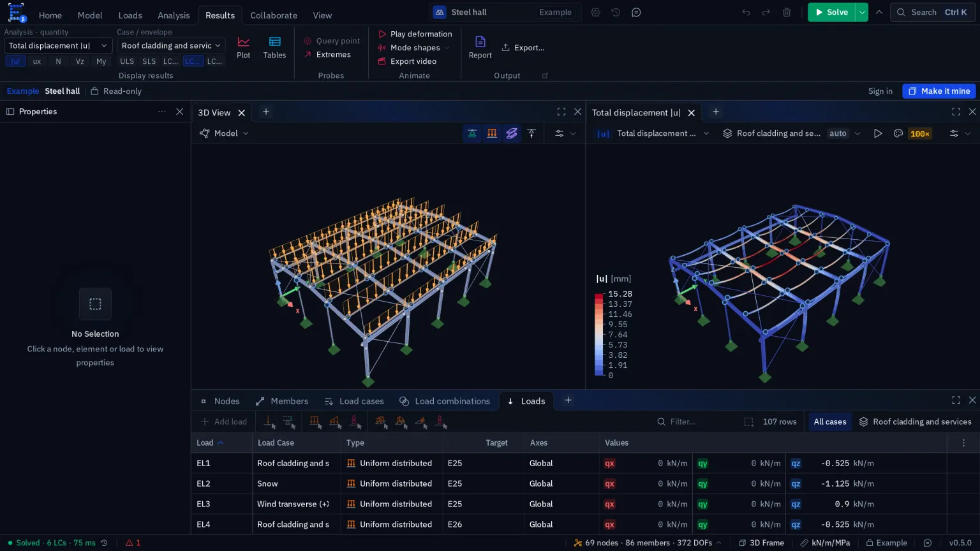Viewport: 980px width, 551px height.
Task: Add a new tab next to 3D View
Action: point(266,112)
